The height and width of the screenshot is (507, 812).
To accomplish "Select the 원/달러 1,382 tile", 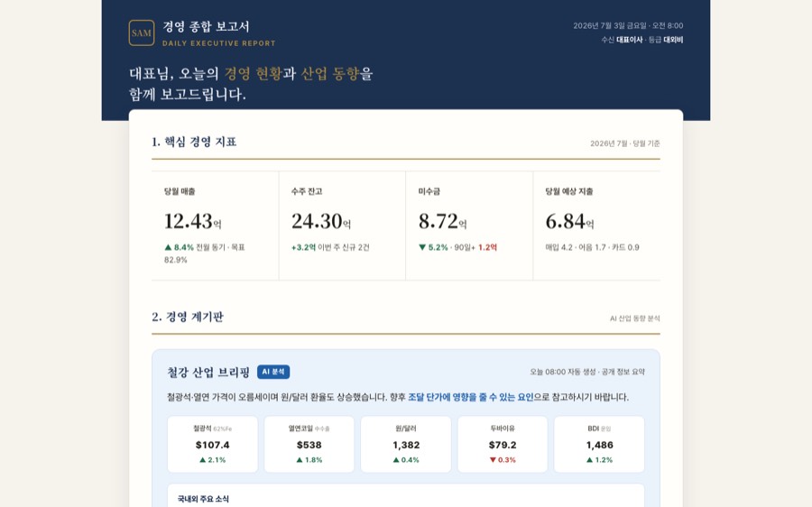I will (406, 445).
